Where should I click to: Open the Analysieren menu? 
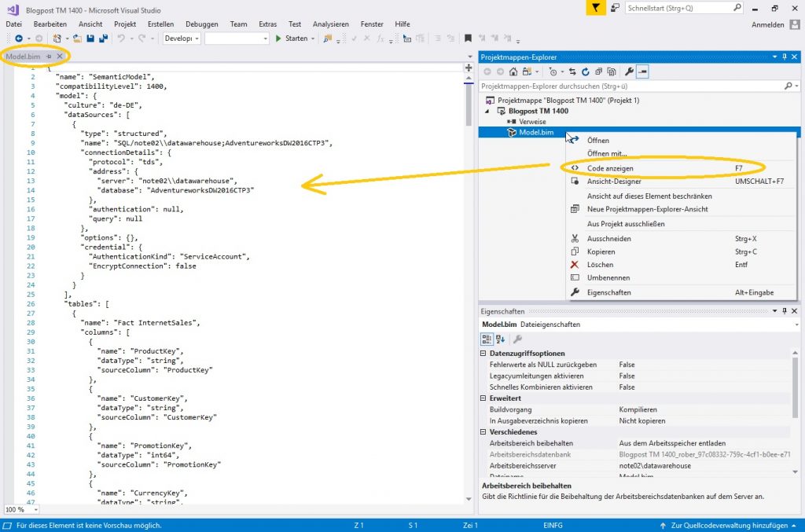(x=330, y=24)
